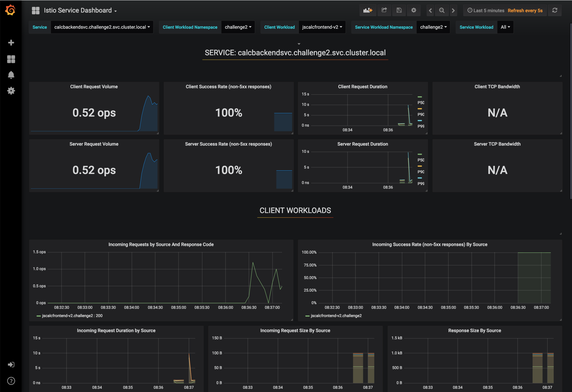Click the 0.52 ops value in Client Request Volume
The width and height of the screenshot is (572, 392).
click(94, 113)
